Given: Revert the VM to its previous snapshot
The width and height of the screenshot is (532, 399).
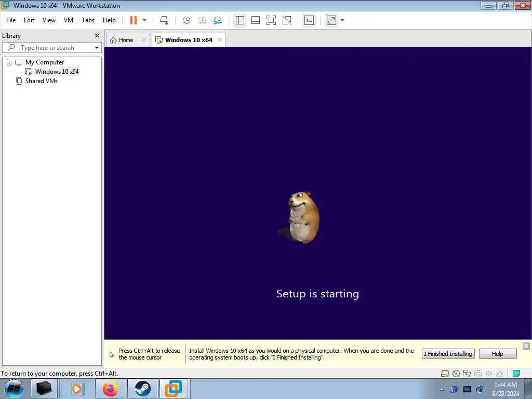Looking at the screenshot, I should coord(202,20).
